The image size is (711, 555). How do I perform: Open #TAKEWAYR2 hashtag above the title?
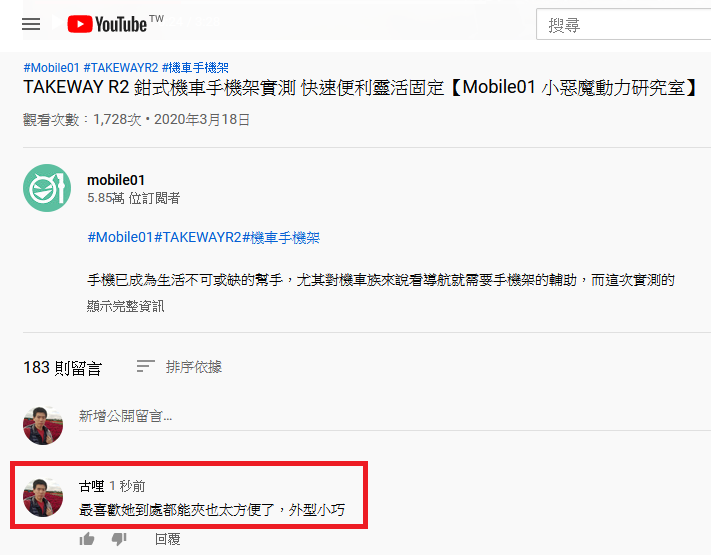tap(121, 68)
